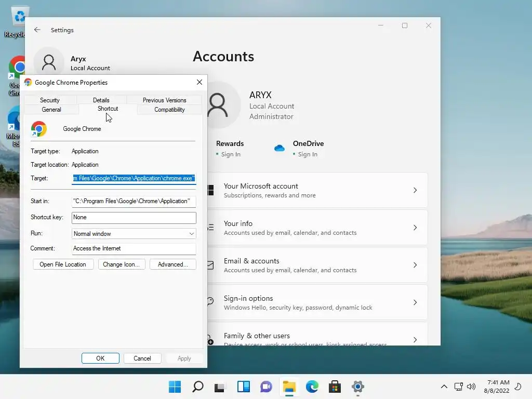Confirm with the OK button
The image size is (532, 399).
[x=100, y=358]
